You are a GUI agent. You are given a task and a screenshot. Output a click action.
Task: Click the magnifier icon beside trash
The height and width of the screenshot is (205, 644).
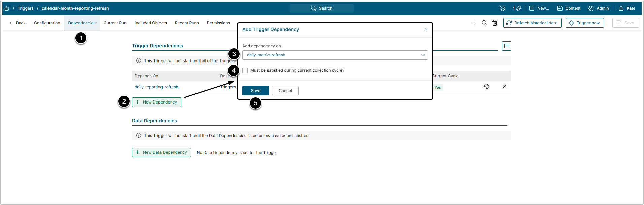coord(484,23)
